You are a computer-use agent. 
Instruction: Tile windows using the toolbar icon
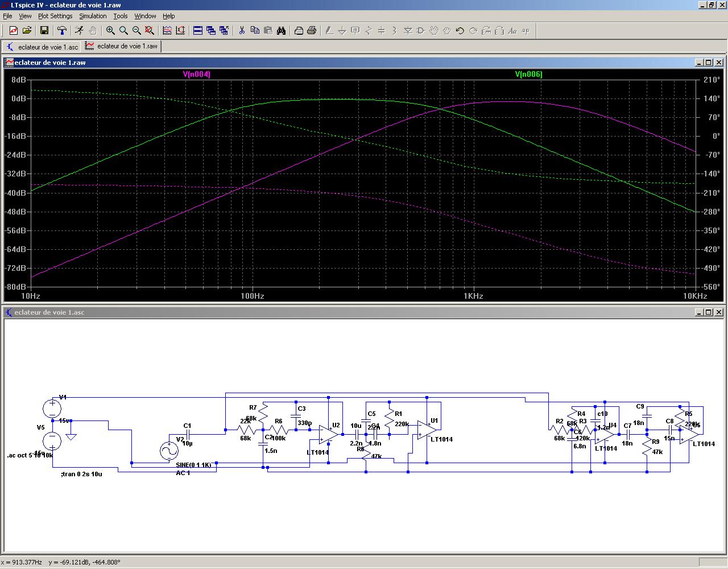pyautogui.click(x=198, y=31)
